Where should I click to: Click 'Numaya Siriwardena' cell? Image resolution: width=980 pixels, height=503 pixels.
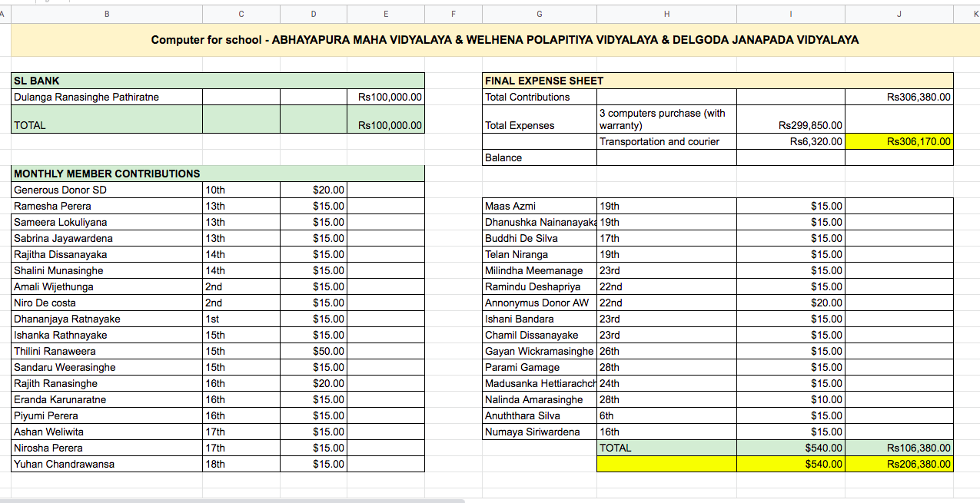[x=540, y=432]
